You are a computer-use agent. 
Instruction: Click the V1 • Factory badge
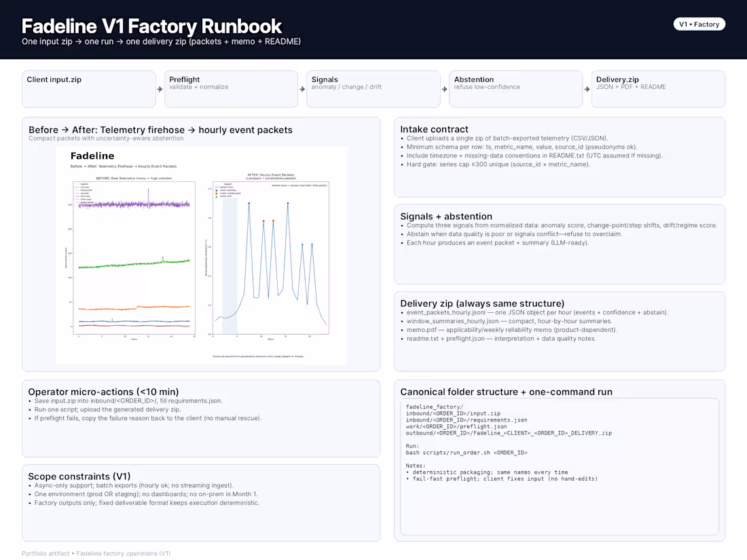[x=699, y=24]
